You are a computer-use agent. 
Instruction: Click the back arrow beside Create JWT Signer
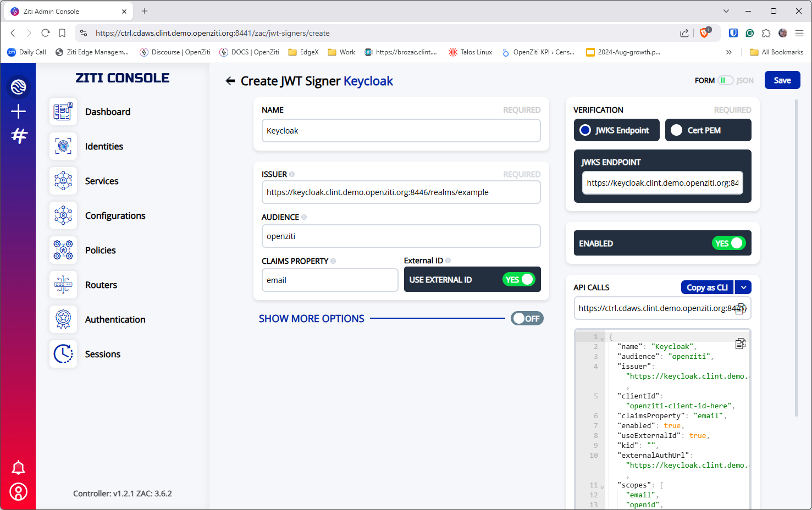(230, 81)
